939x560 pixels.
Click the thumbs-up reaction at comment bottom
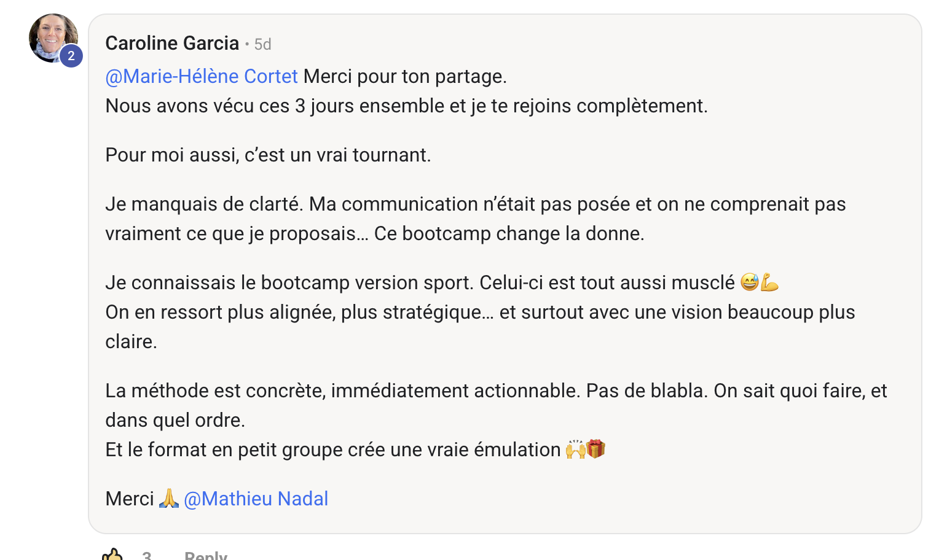pyautogui.click(x=114, y=554)
